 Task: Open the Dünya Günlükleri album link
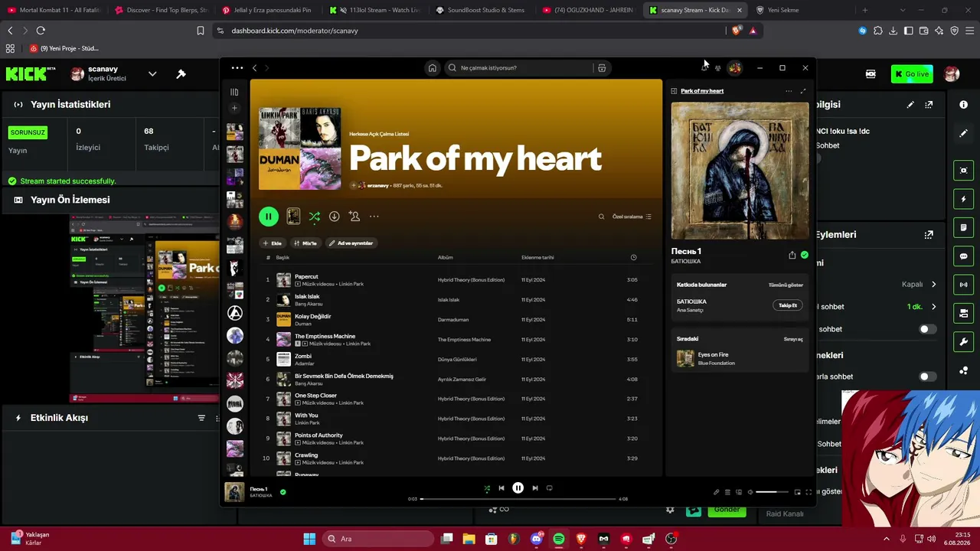(457, 360)
